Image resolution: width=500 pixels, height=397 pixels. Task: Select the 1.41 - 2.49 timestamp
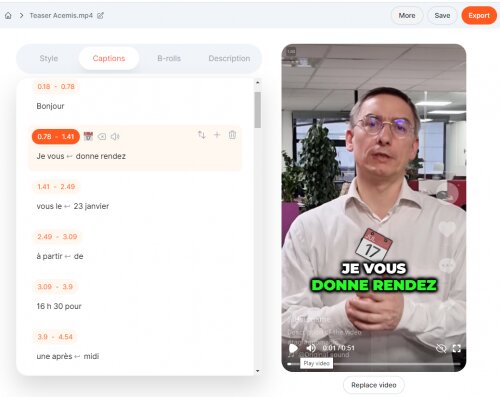[x=56, y=187]
